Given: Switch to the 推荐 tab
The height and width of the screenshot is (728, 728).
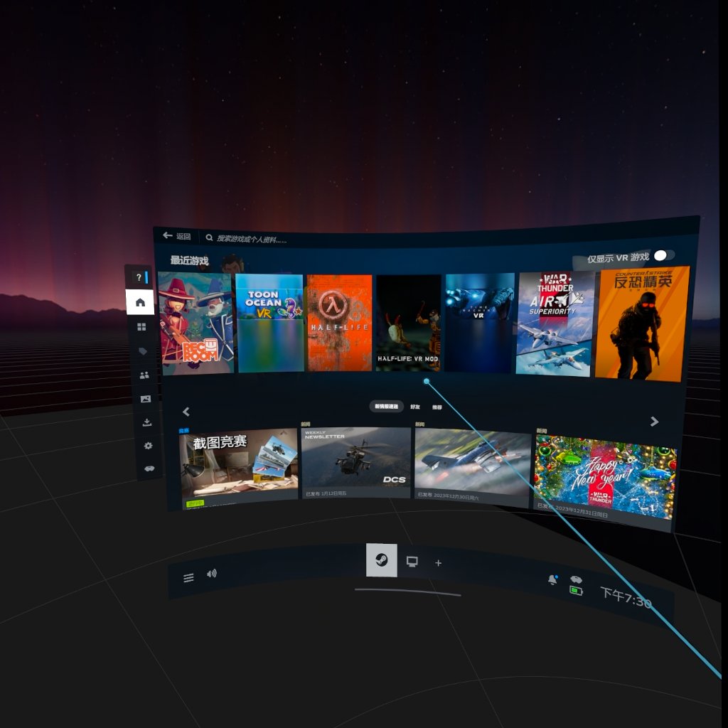Looking at the screenshot, I should coord(437,407).
